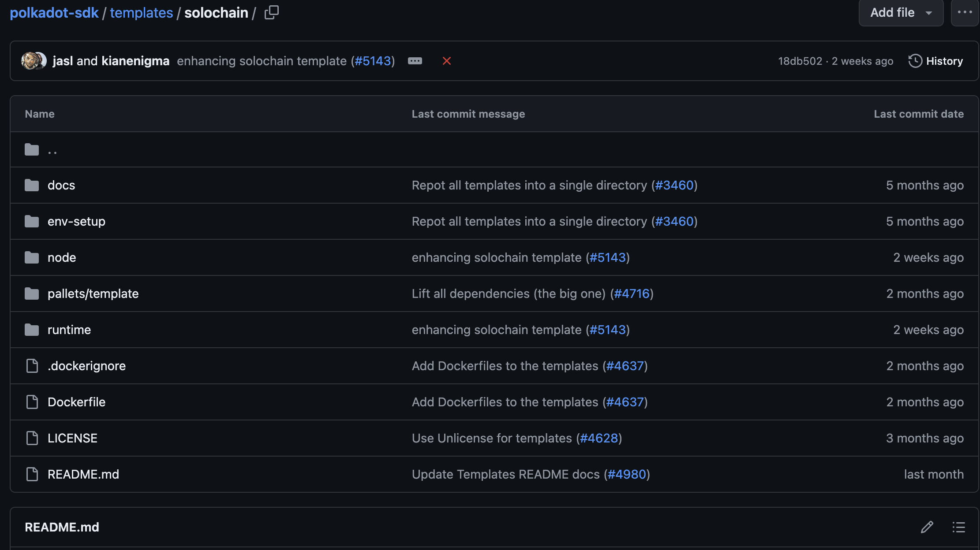Click the committer avatars
The height and width of the screenshot is (550, 980).
(34, 61)
